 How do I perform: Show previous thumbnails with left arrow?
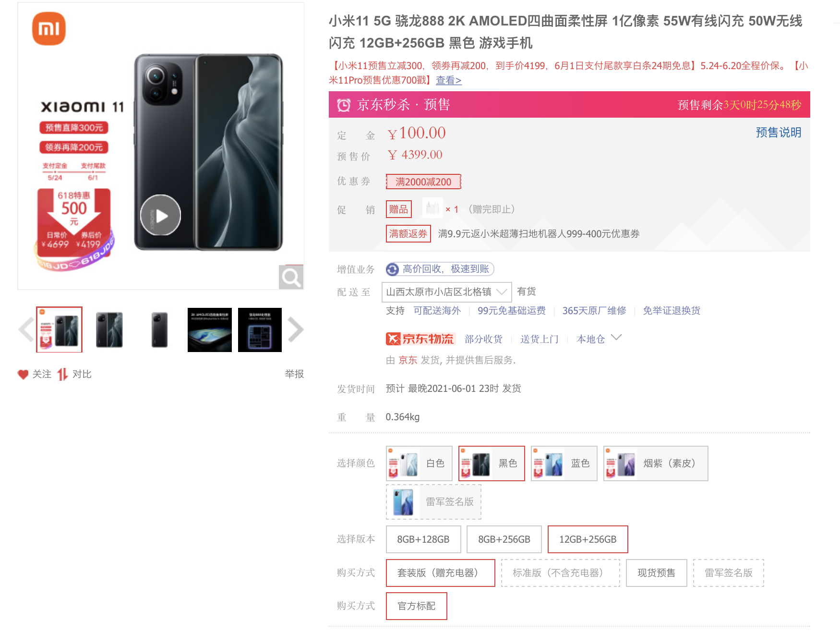[x=26, y=329]
